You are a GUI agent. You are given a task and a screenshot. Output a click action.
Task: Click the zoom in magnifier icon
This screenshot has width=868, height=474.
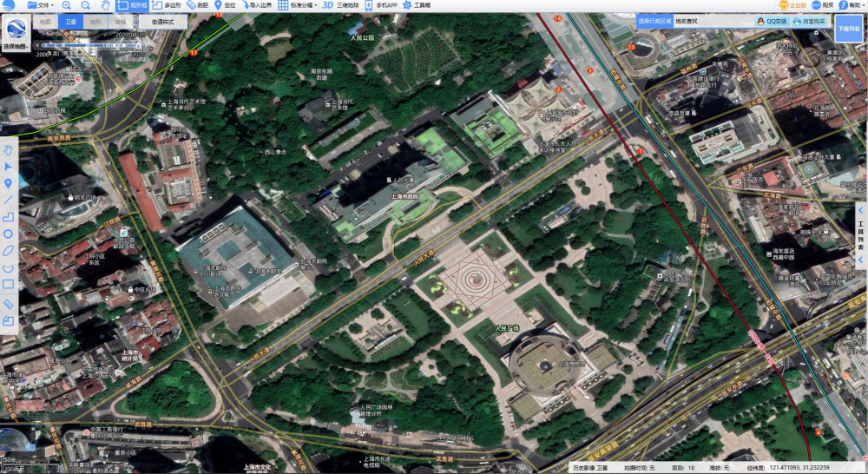pyautogui.click(x=67, y=5)
